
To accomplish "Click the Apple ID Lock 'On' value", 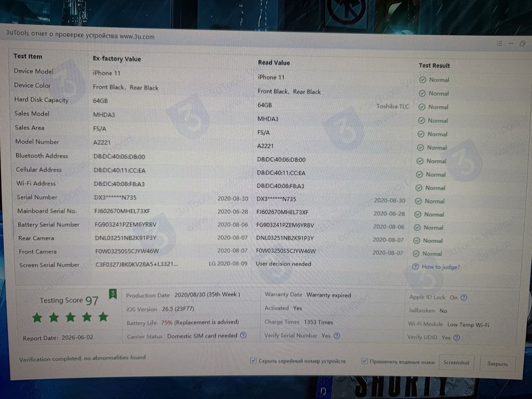I will coord(454,298).
